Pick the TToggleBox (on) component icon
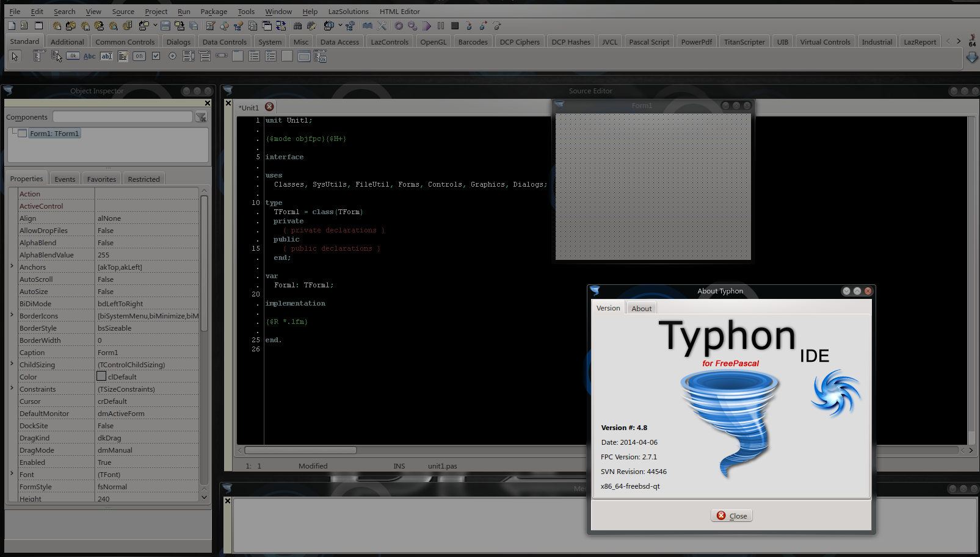The image size is (980, 557). click(x=139, y=56)
